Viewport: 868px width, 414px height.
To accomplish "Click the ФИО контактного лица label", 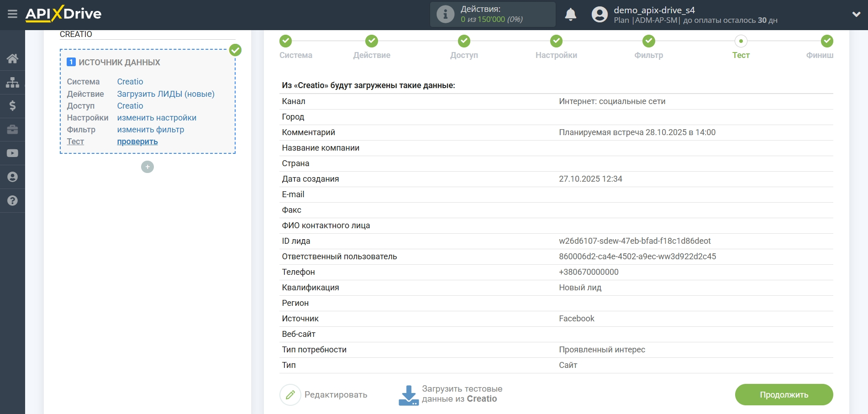I will coord(326,225).
